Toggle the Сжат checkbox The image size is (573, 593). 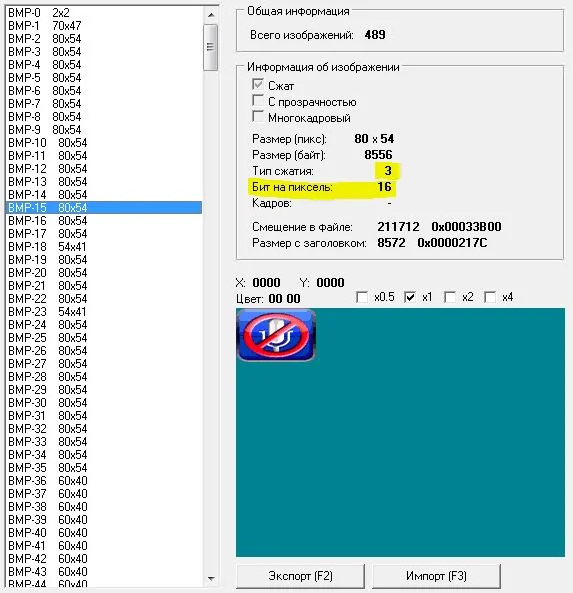[258, 84]
